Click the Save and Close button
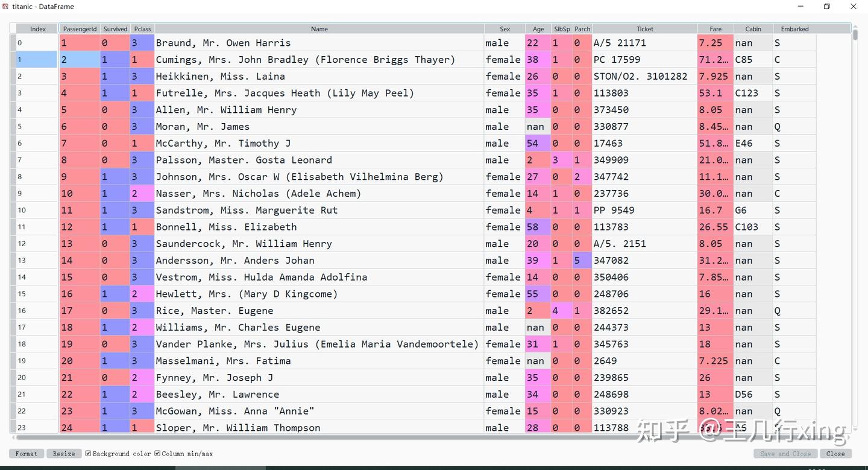This screenshot has width=868, height=470. (785, 454)
